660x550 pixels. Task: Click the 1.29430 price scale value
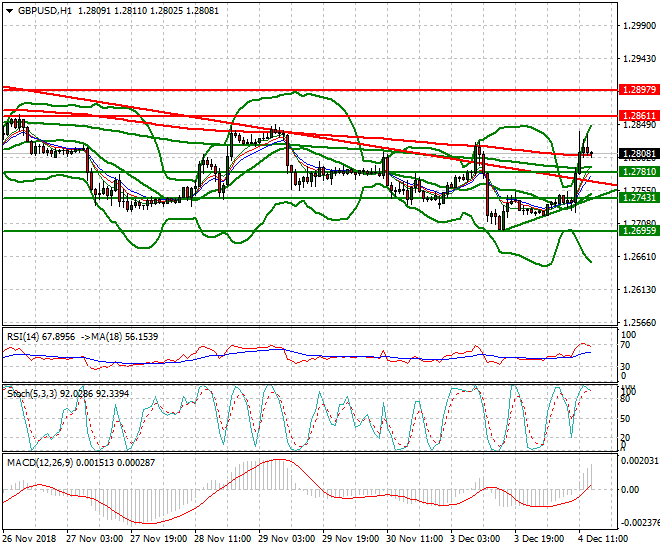(x=639, y=58)
